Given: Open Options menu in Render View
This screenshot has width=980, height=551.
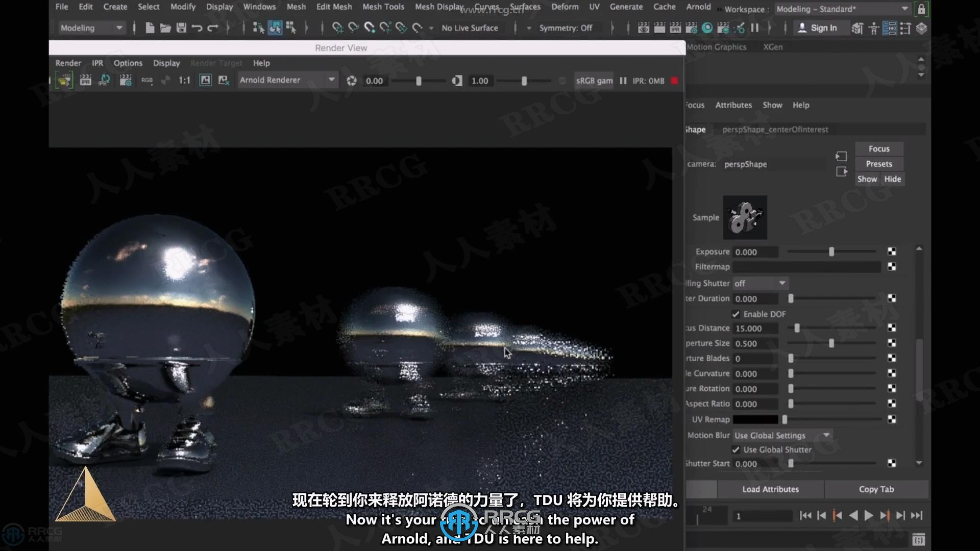Looking at the screenshot, I should (x=128, y=63).
